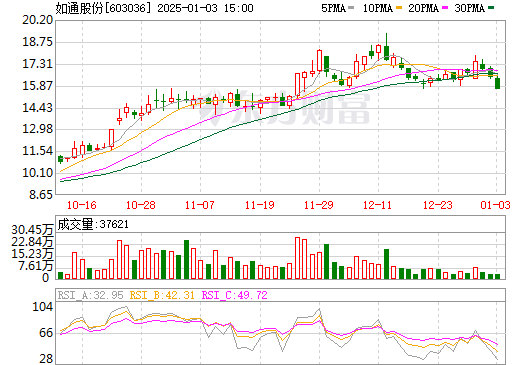520x365 pixels.
Task: Click the 5PMA gray legend swatch
Action: tap(351, 8)
